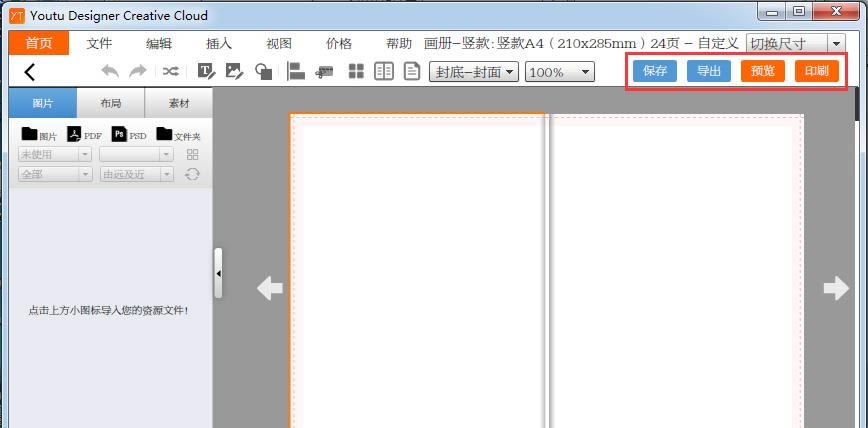The width and height of the screenshot is (868, 428).
Task: Click the 印刷 print button
Action: click(817, 71)
